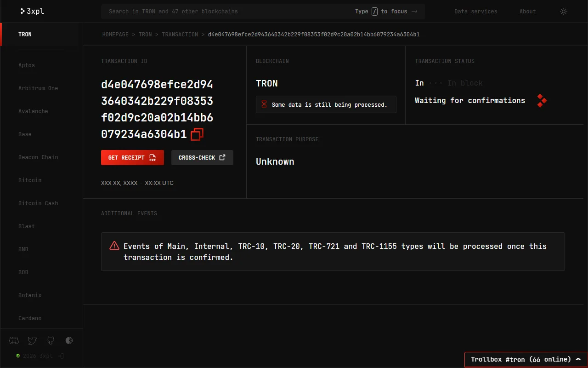Select Base blockchain in the sidebar

[25, 134]
